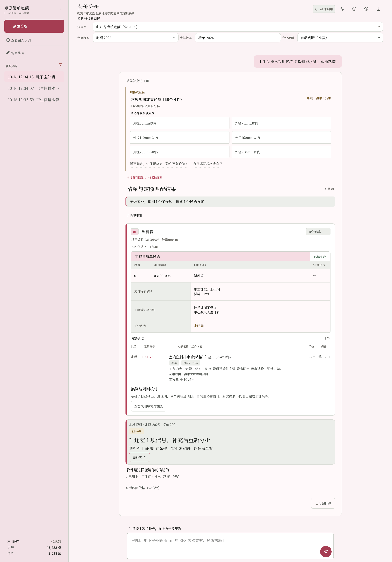Choose option 外径200mm以内
Viewport: 392px width, 562px height.
pyautogui.click(x=180, y=152)
